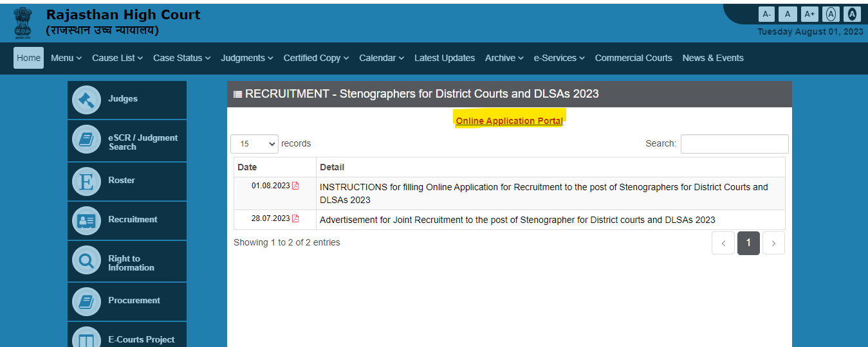This screenshot has height=347, width=868.
Task: Click the list icon beside RECRUITMENT heading
Action: [x=237, y=94]
